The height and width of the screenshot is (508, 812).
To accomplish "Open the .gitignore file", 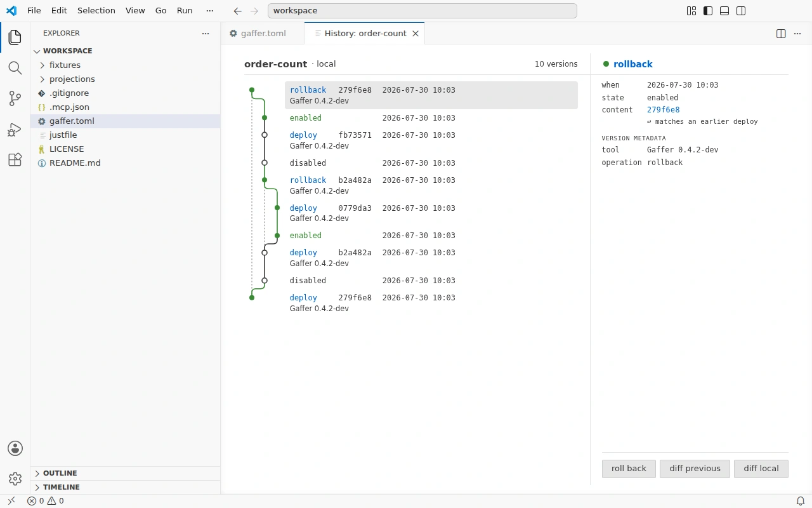I will pyautogui.click(x=125, y=93).
